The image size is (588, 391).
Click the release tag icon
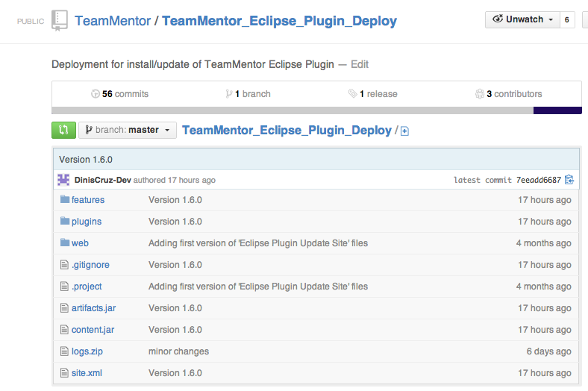352,94
